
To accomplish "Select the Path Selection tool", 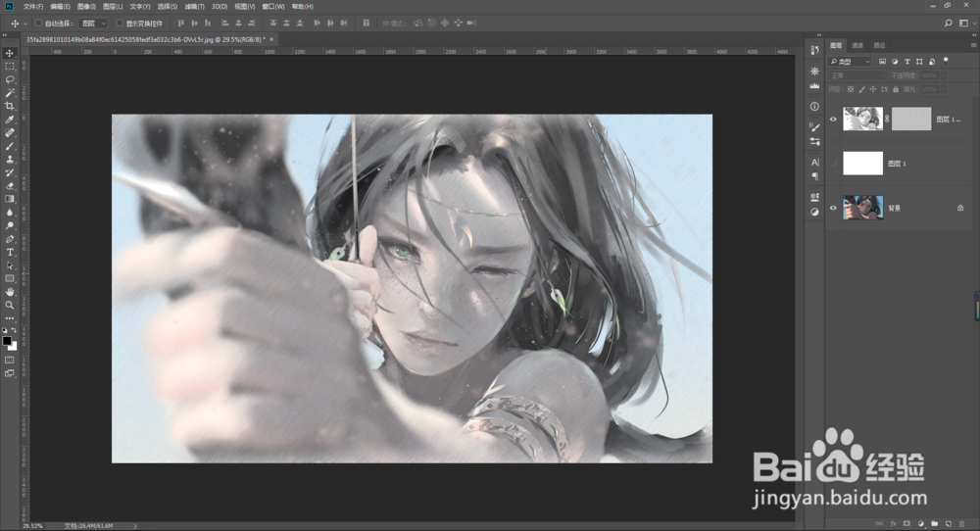I will (x=10, y=265).
